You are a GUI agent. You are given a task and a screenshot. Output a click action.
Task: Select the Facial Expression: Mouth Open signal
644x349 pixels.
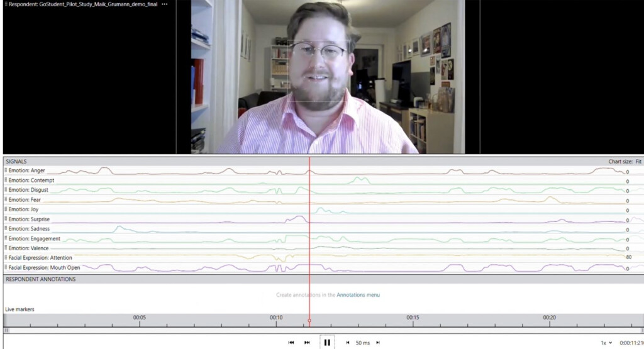pos(43,268)
